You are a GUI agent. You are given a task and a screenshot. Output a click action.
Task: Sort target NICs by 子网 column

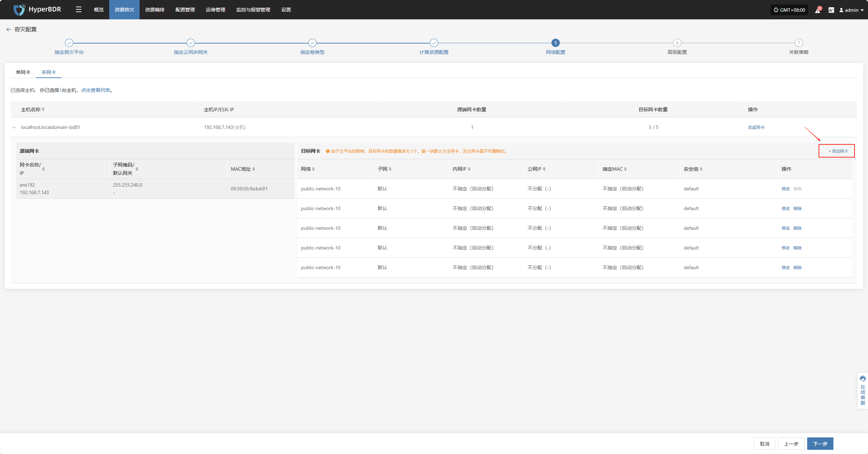coord(390,169)
